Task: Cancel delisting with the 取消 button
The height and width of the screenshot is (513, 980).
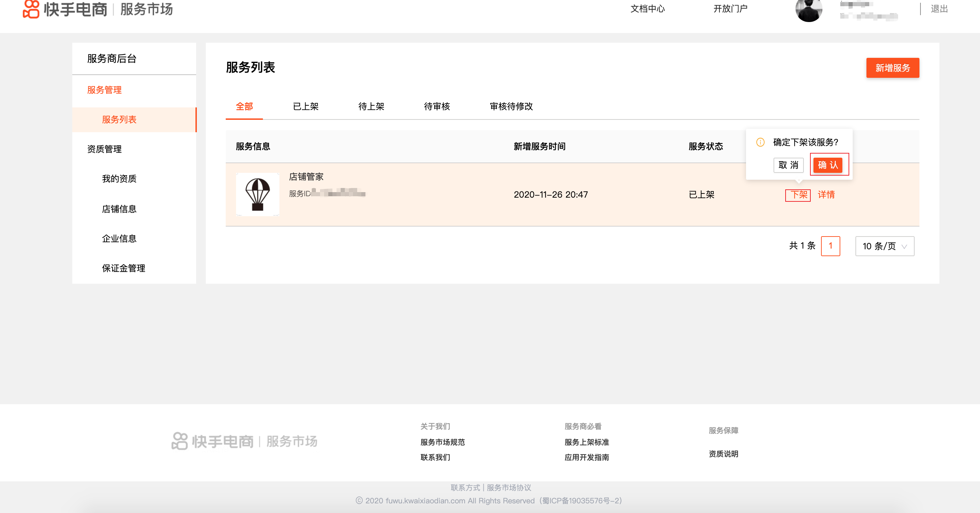Action: pyautogui.click(x=788, y=165)
